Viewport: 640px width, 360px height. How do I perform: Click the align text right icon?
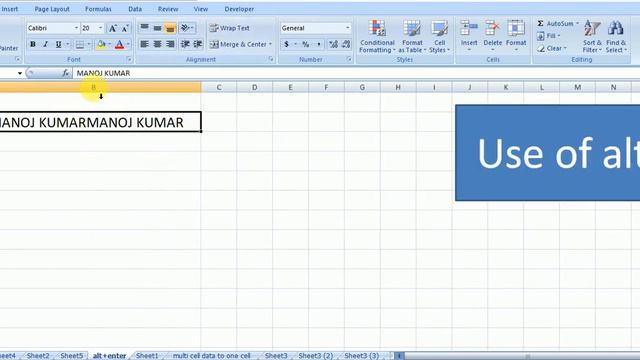[170, 44]
